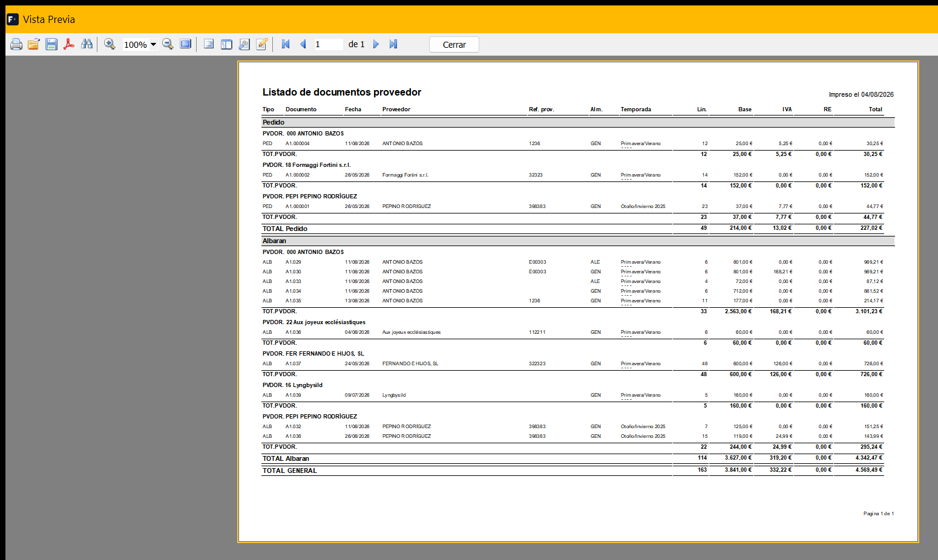Go to the first page

click(x=286, y=44)
